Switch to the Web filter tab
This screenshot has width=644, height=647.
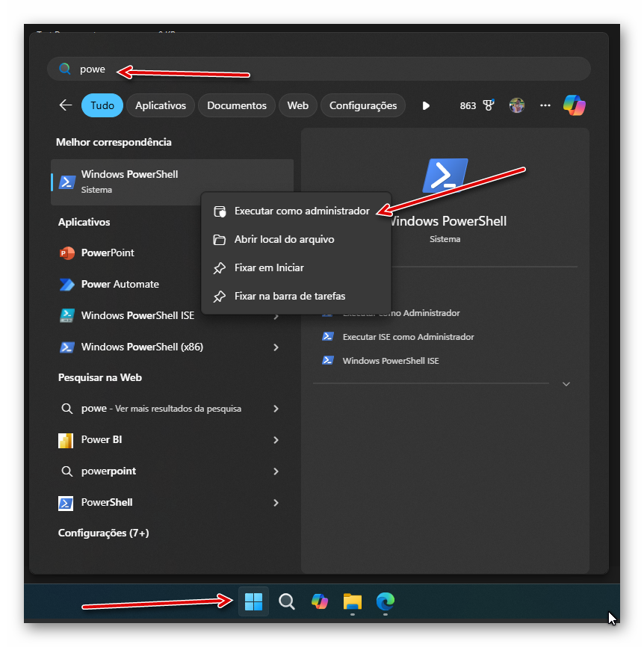coord(298,105)
